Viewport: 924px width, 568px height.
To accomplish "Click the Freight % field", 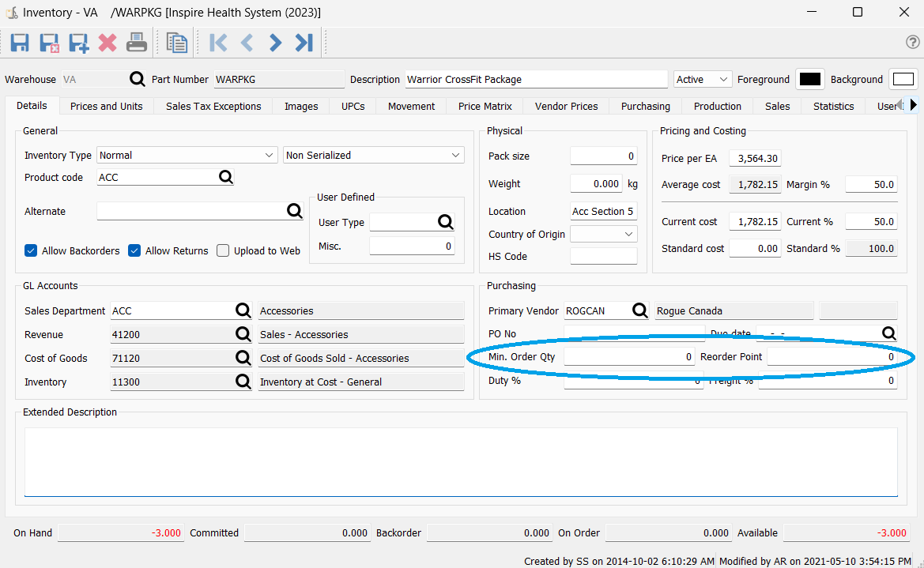I will tap(828, 381).
